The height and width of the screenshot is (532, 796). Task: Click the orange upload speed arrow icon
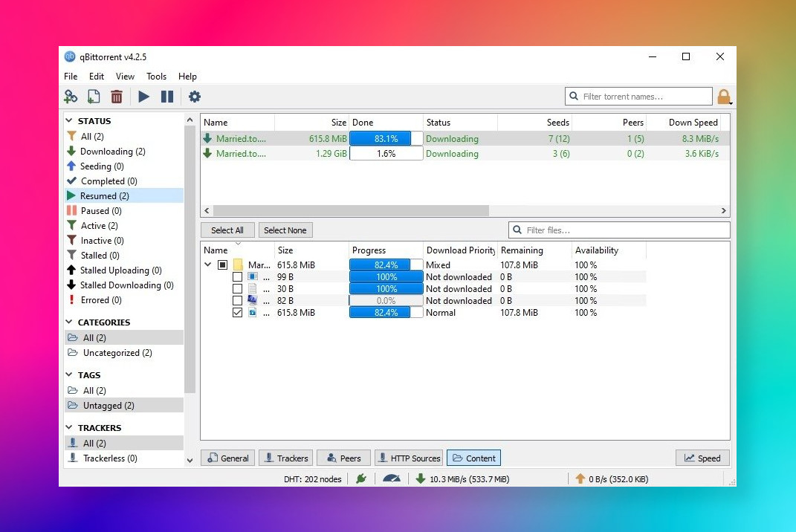click(580, 479)
